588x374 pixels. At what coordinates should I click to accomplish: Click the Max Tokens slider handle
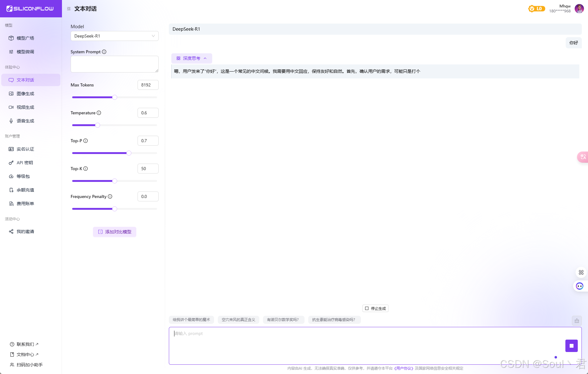coord(115,97)
